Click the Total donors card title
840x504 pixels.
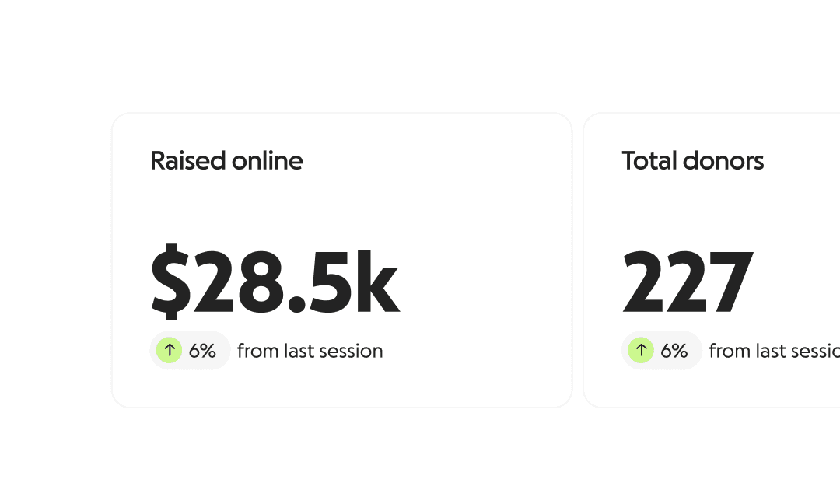[x=693, y=161]
